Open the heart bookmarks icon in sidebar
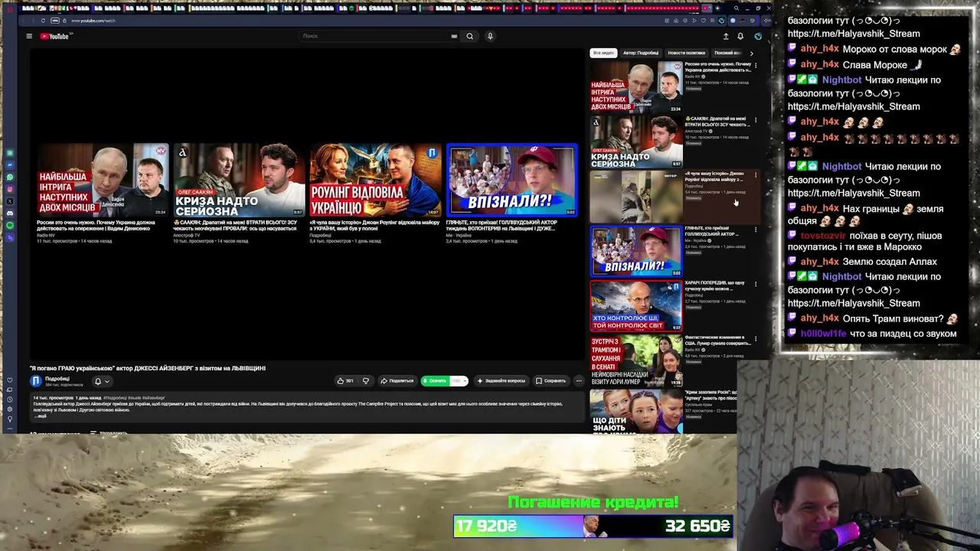 click(x=10, y=380)
